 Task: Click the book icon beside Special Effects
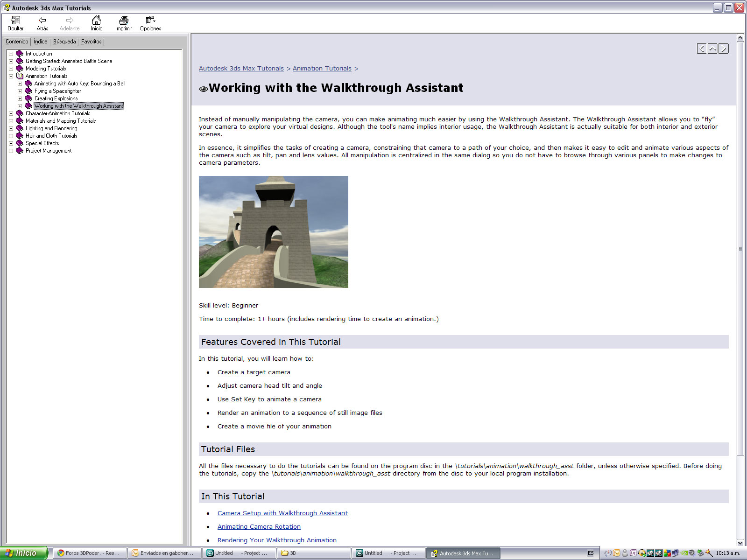20,143
